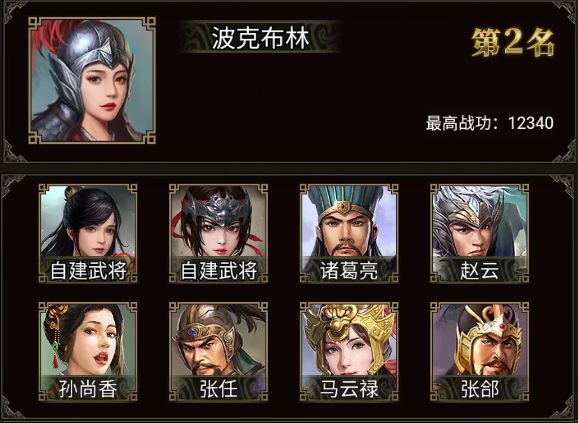This screenshot has width=578, height=423.
Task: Click the 孙尚香 name label
Action: (x=88, y=389)
